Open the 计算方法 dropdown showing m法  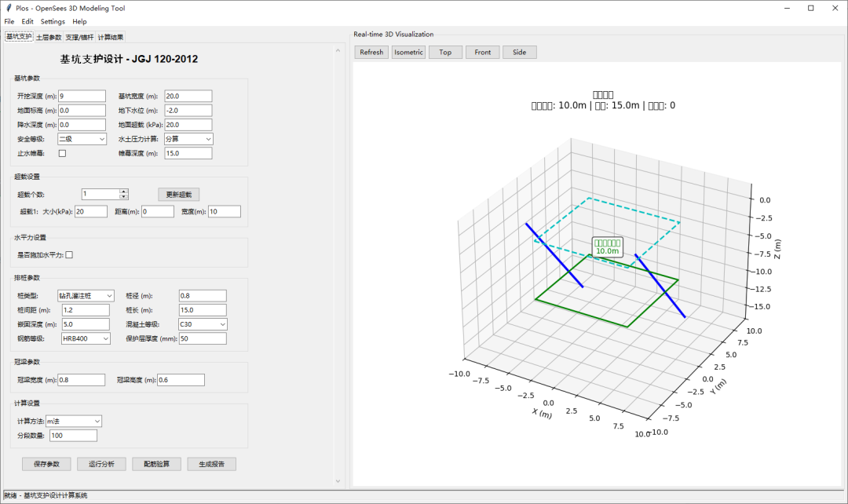tap(74, 422)
